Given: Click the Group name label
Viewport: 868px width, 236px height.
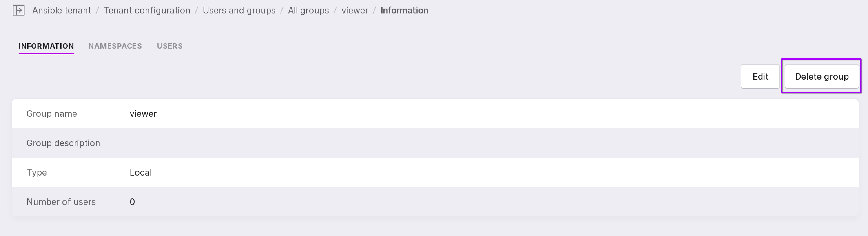Looking at the screenshot, I should 52,114.
